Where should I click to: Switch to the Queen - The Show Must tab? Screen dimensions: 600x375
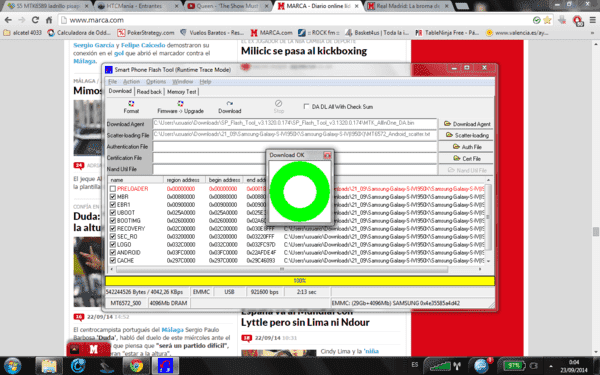pos(228,6)
